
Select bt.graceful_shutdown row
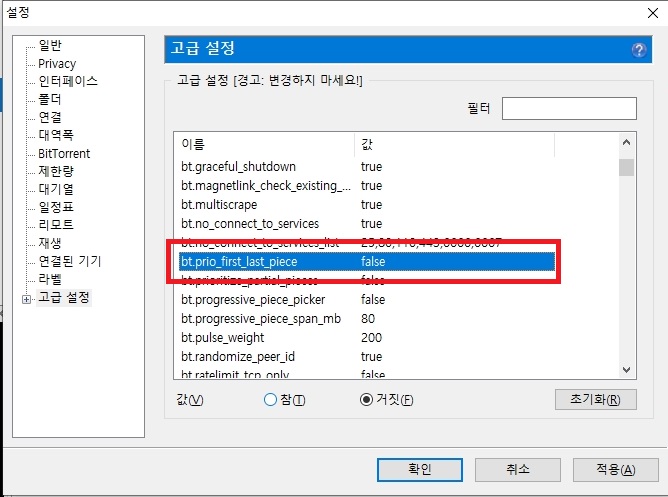(x=366, y=167)
